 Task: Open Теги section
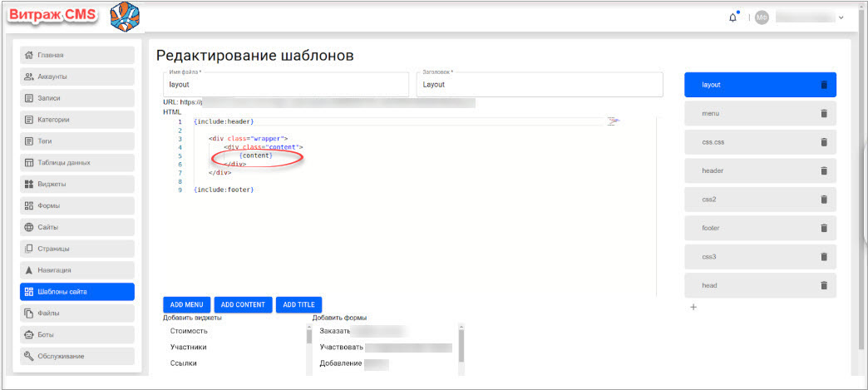tap(77, 141)
